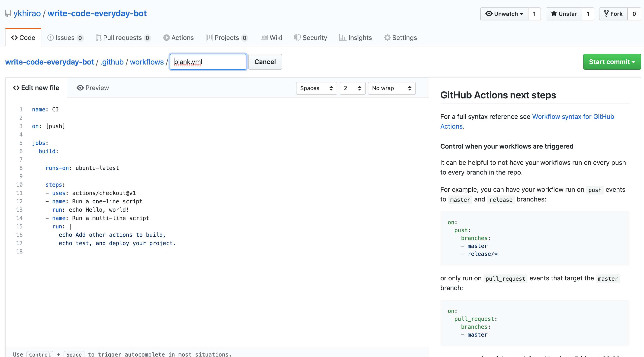Click 'echo test, and deploy your project.' line
The height and width of the screenshot is (357, 644).
click(117, 243)
